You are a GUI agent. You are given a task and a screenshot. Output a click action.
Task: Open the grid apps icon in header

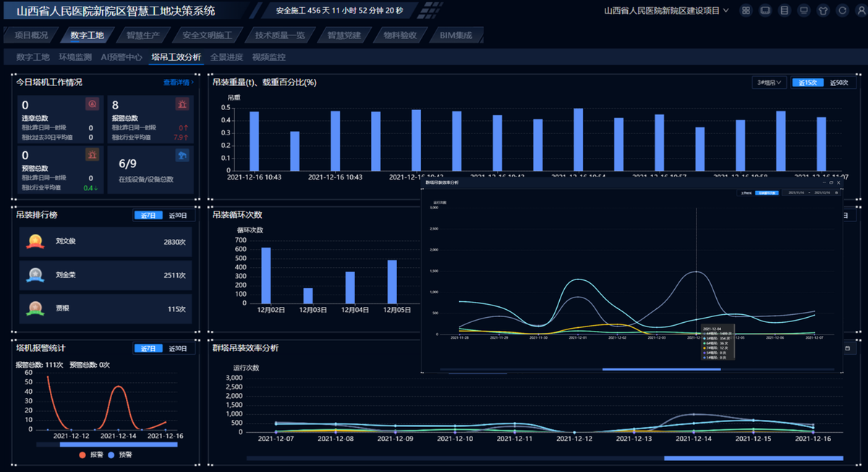click(746, 11)
